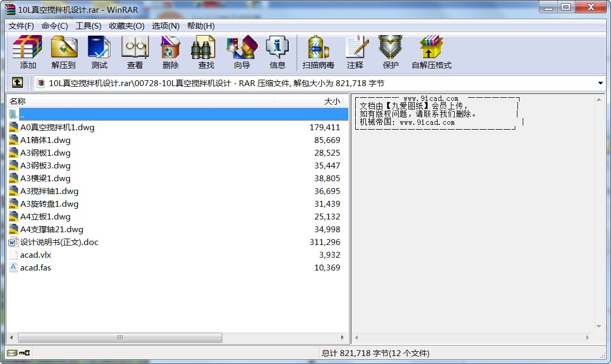The height and width of the screenshot is (364, 611).
Task: Open the 查看 (View) tool
Action: click(x=135, y=52)
